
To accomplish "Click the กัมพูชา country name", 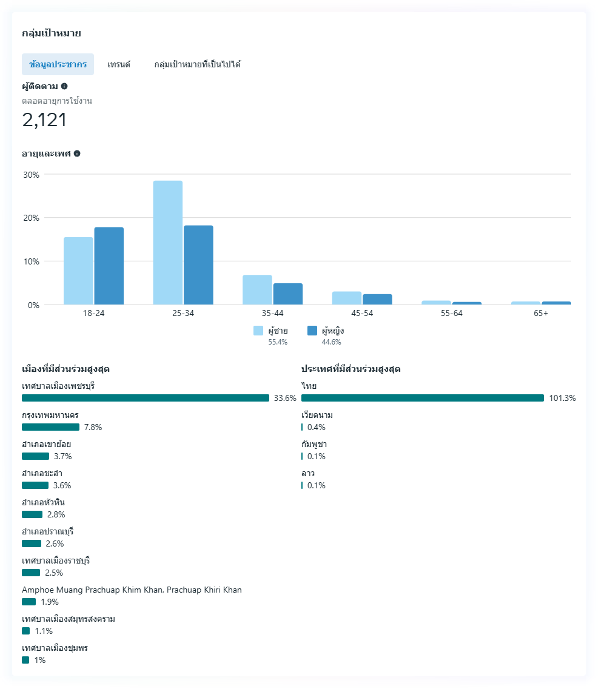I will pyautogui.click(x=314, y=444).
